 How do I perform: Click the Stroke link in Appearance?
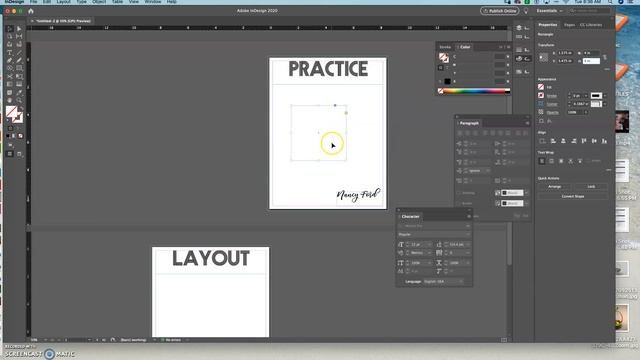pos(552,96)
